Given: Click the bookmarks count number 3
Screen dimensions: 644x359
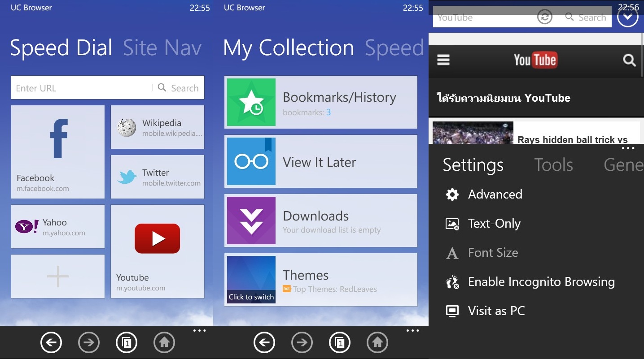Looking at the screenshot, I should point(329,112).
